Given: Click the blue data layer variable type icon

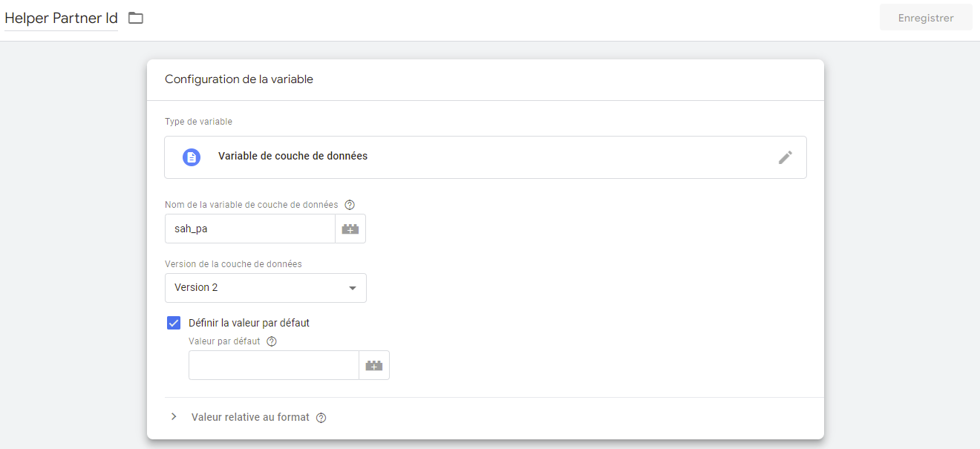Looking at the screenshot, I should click(x=192, y=157).
